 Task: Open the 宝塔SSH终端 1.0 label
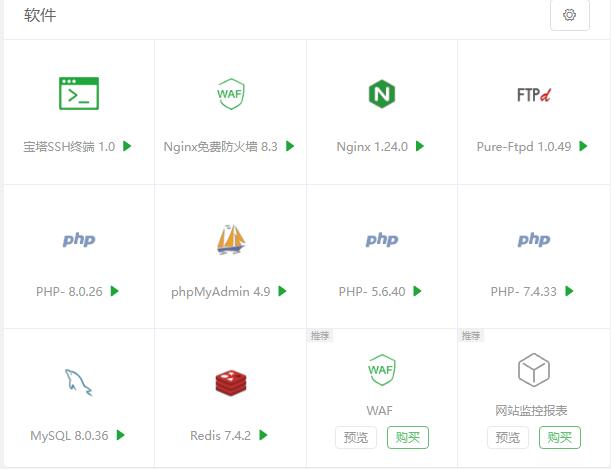[x=69, y=147]
